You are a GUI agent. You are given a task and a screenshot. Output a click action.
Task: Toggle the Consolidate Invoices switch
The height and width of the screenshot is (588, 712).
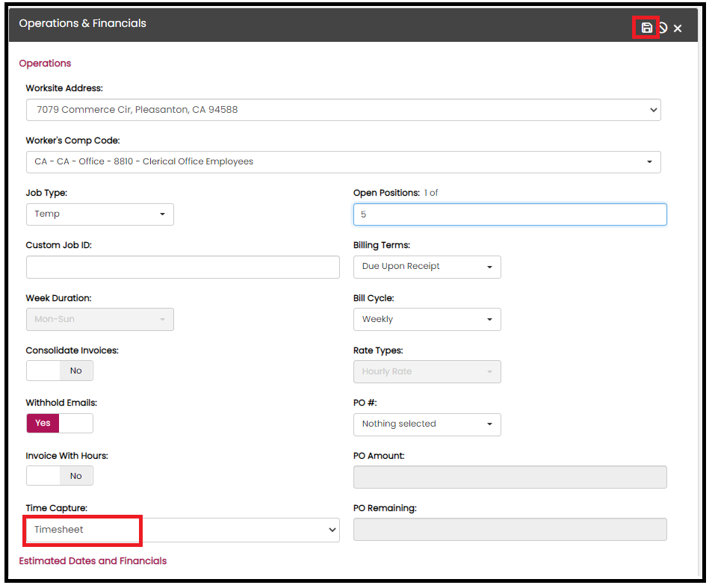(60, 371)
